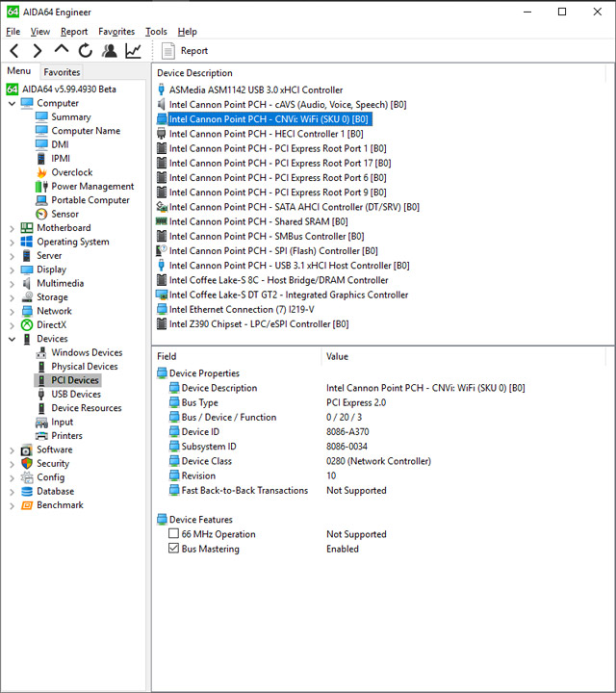Screen dimensions: 616x693
Task: Click the Windows Devices icon
Action: [x=41, y=352]
